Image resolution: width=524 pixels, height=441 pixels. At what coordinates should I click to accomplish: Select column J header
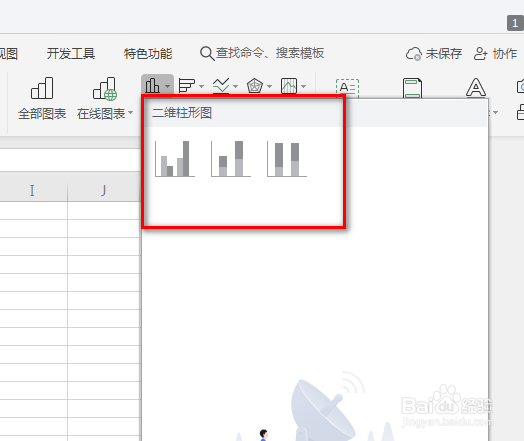tap(104, 190)
